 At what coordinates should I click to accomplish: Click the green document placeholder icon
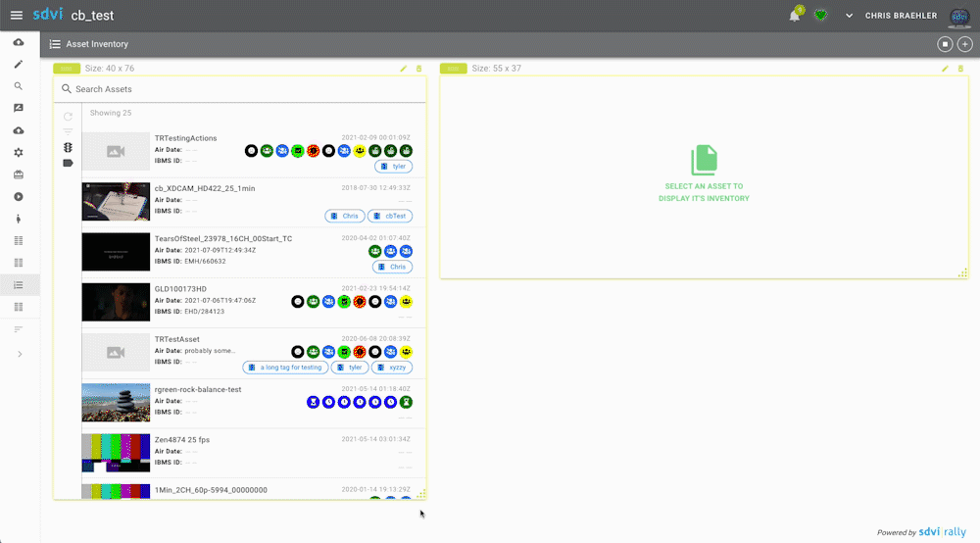pyautogui.click(x=704, y=160)
